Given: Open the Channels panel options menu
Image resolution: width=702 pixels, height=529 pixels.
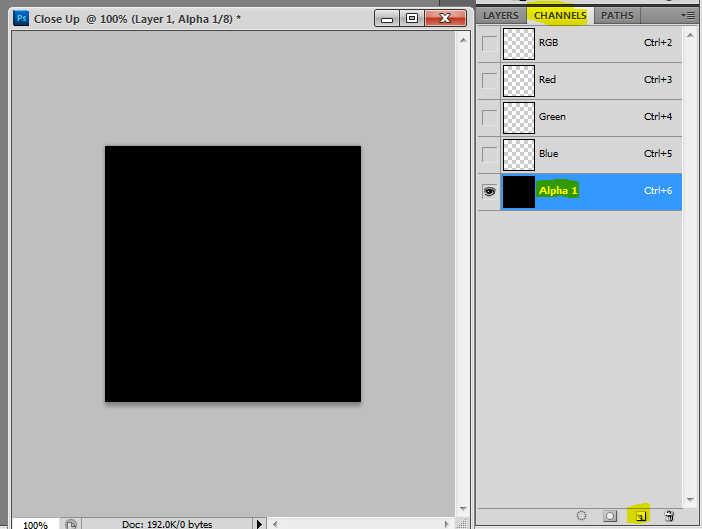Looking at the screenshot, I should pyautogui.click(x=688, y=15).
